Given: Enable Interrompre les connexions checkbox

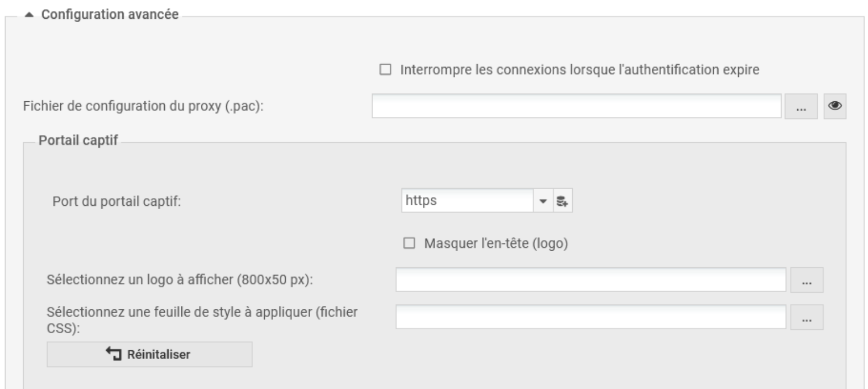Looking at the screenshot, I should [x=385, y=70].
